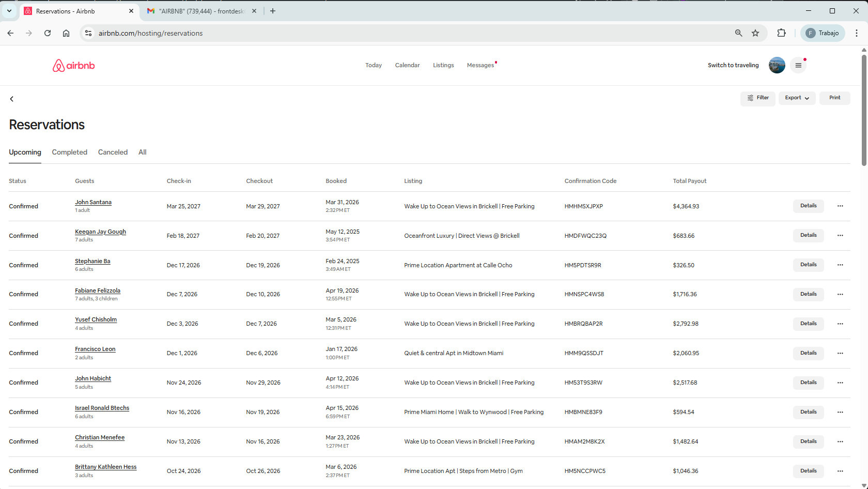Click the scrollbar down arrow

click(x=864, y=485)
